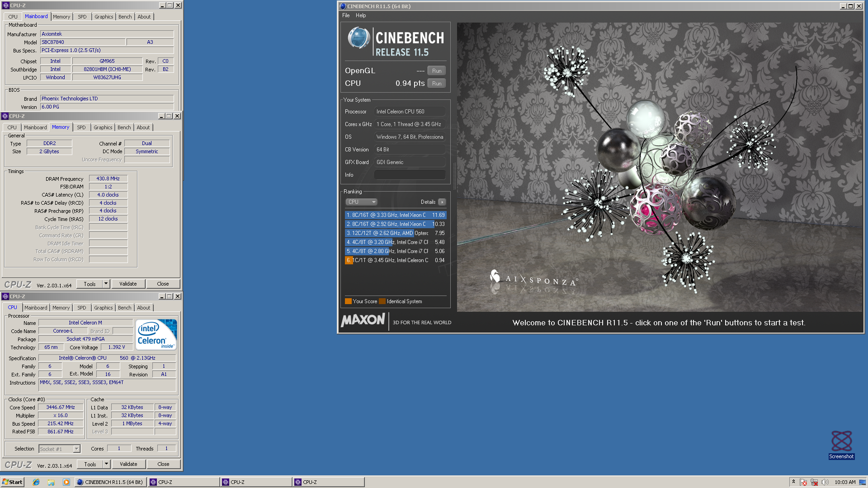Open the CPU ranking type dropdown
This screenshot has width=868, height=488.
coord(361,202)
